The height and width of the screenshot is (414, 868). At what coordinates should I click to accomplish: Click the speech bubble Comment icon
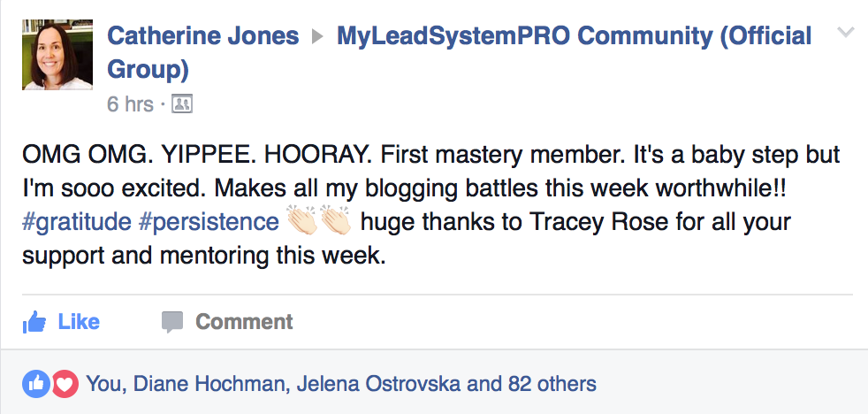(172, 322)
